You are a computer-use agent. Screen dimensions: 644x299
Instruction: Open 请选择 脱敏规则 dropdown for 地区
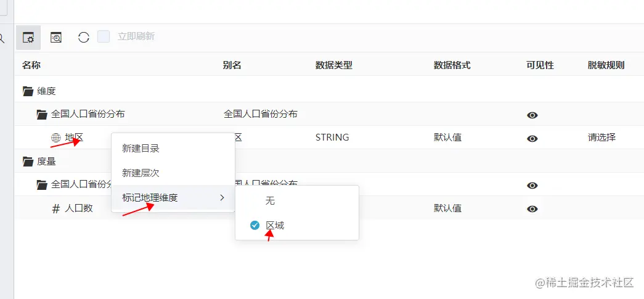(x=601, y=137)
